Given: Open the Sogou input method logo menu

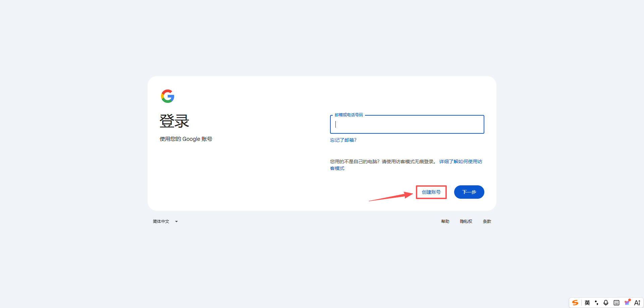Looking at the screenshot, I should (x=575, y=303).
